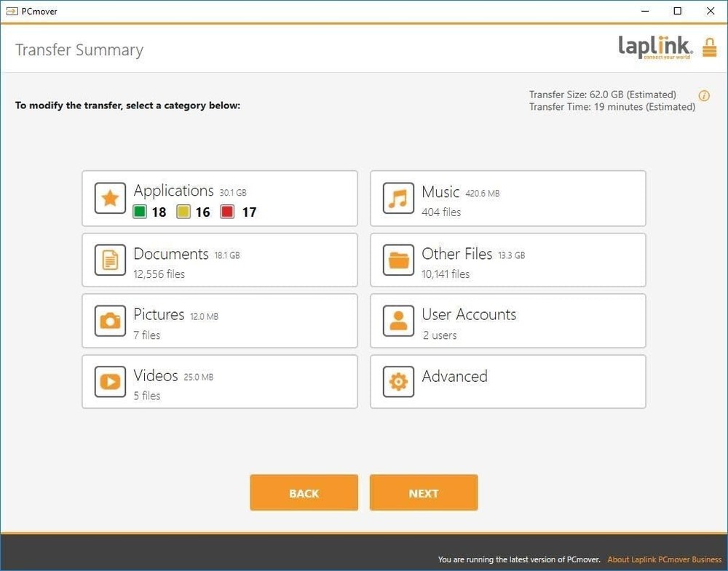Image resolution: width=728 pixels, height=571 pixels.
Task: Select the User Accounts person icon
Action: pyautogui.click(x=397, y=321)
